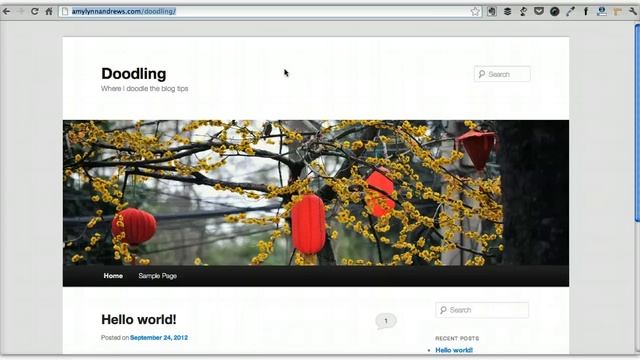Click the Evernote clipper extension icon
The image size is (640, 360).
pos(491,11)
